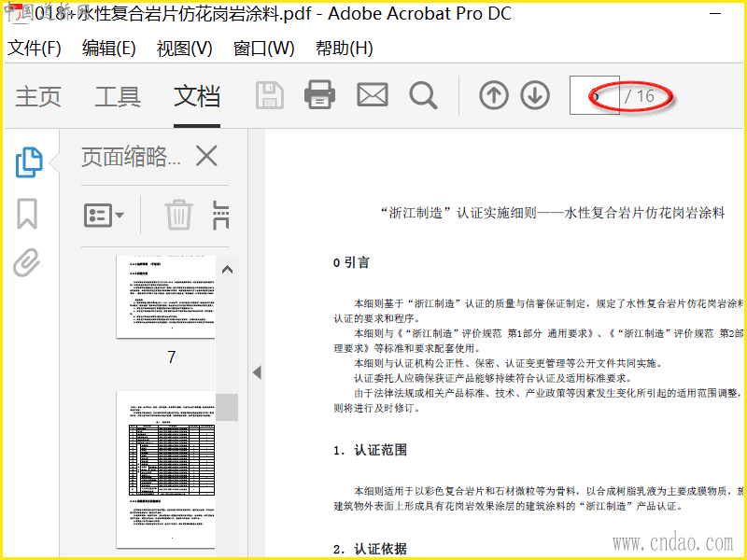Open the 窗口(W) menu
Image resolution: width=747 pixels, height=560 pixels.
264,49
